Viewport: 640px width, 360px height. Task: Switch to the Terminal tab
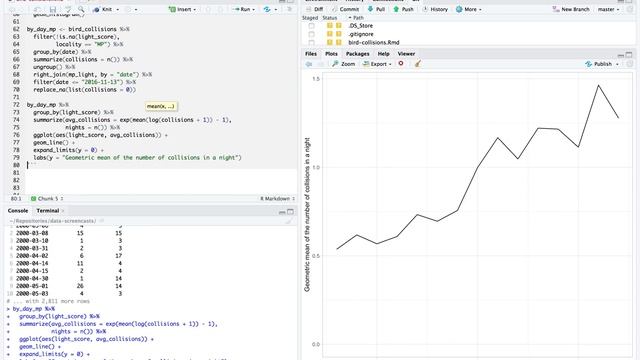coord(48,211)
